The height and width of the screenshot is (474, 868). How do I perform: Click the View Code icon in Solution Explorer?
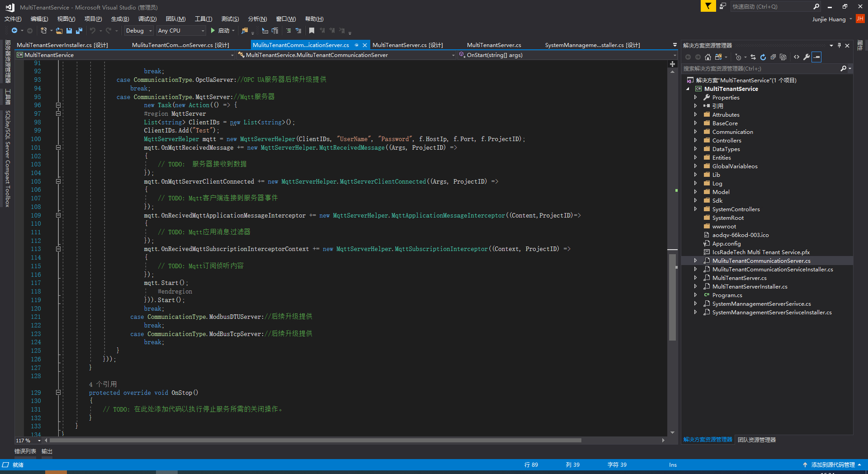[797, 57]
